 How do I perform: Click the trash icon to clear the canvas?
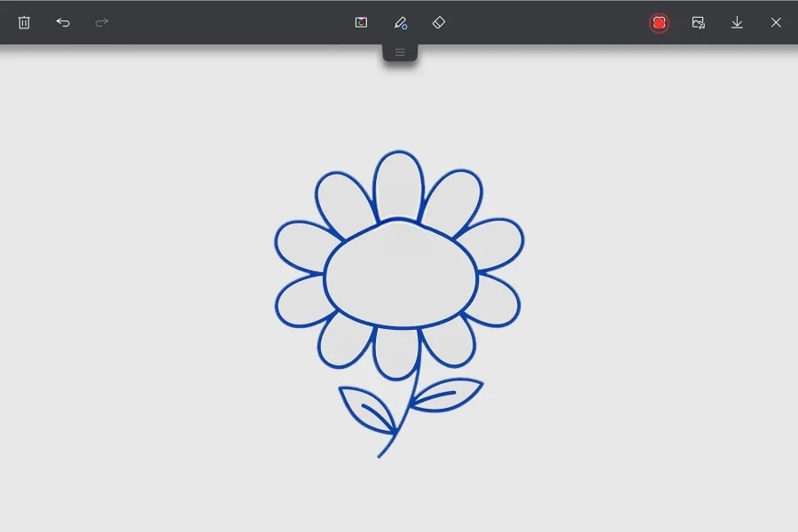click(x=24, y=22)
